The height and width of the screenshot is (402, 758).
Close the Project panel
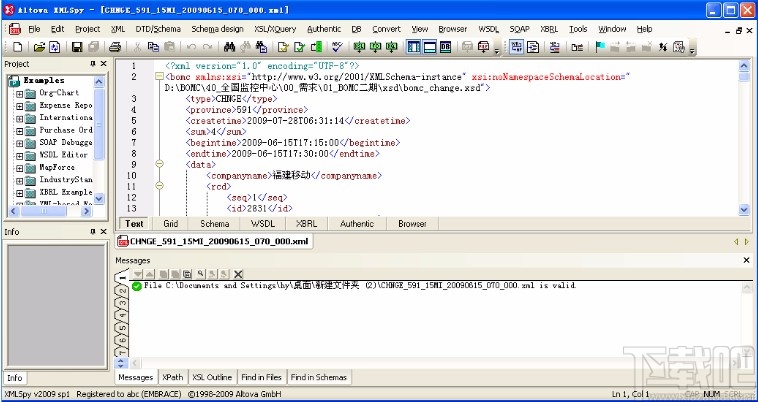(x=103, y=64)
